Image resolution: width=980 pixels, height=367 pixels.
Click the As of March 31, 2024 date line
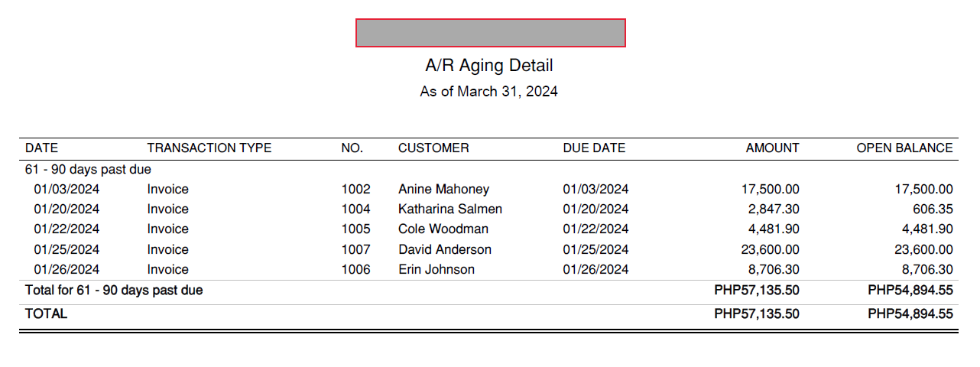pos(489,92)
